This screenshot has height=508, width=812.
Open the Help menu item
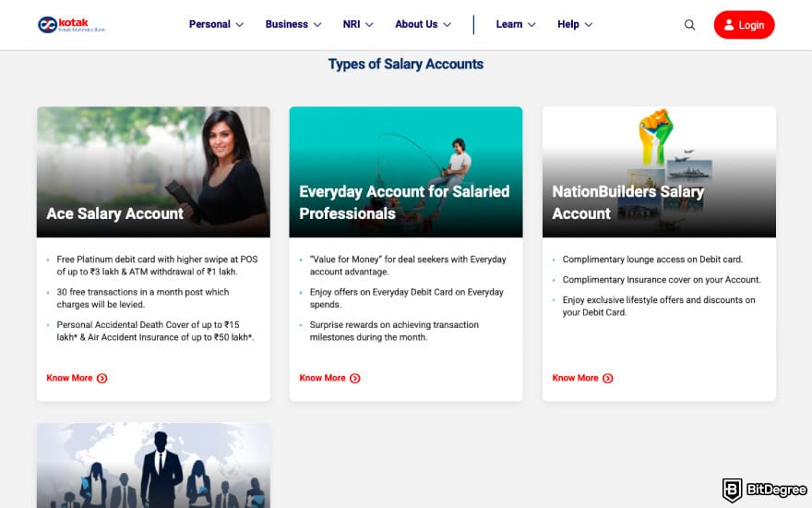[x=575, y=24]
